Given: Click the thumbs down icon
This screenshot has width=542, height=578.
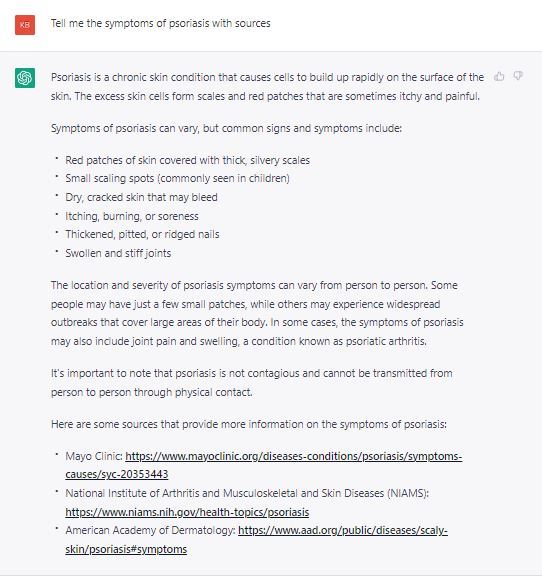Looking at the screenshot, I should pos(518,76).
